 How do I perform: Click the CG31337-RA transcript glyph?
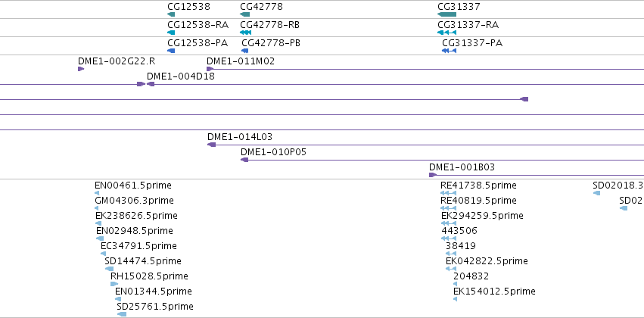446,33
